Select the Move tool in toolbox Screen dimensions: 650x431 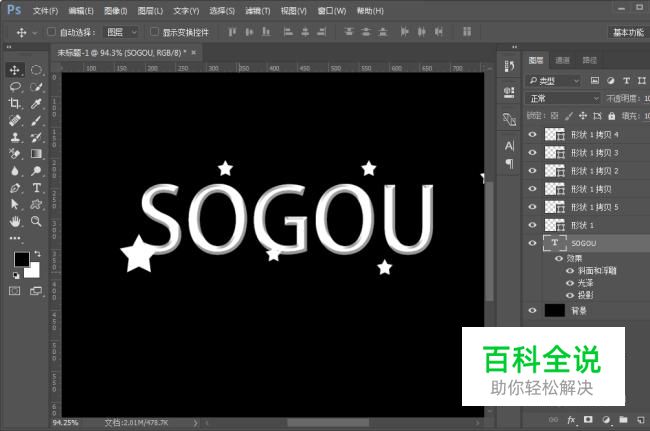click(x=15, y=70)
